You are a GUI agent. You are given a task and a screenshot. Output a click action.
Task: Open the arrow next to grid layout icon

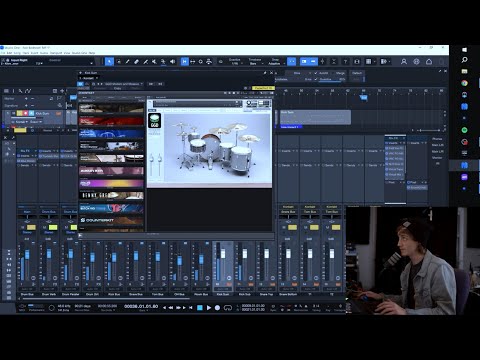375,62
